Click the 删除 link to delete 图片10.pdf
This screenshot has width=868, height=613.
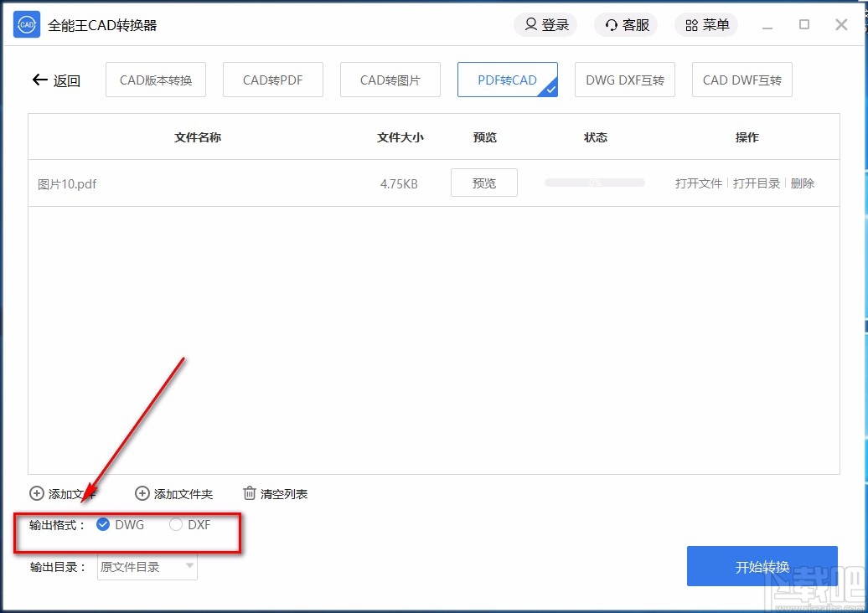(x=803, y=183)
